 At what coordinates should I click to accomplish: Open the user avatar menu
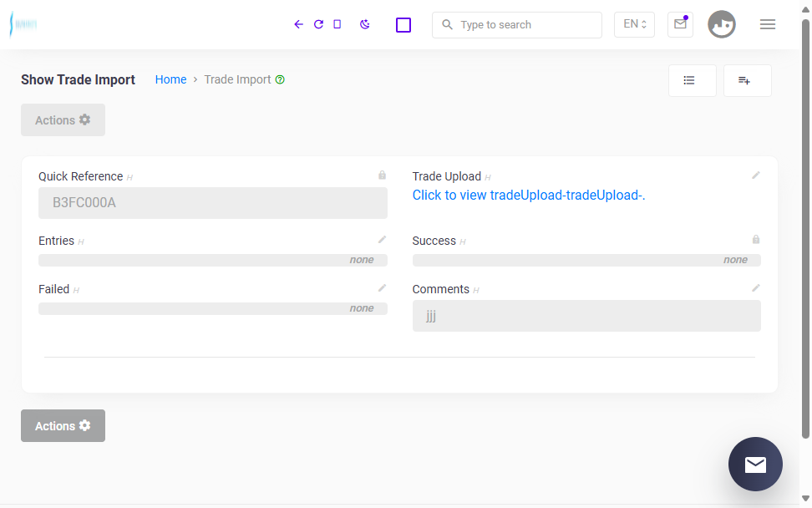(x=722, y=24)
